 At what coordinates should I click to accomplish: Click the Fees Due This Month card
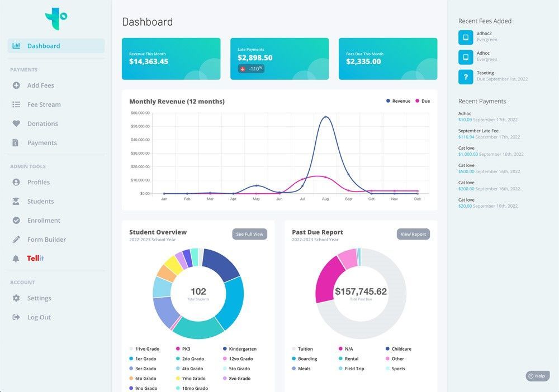pos(388,59)
